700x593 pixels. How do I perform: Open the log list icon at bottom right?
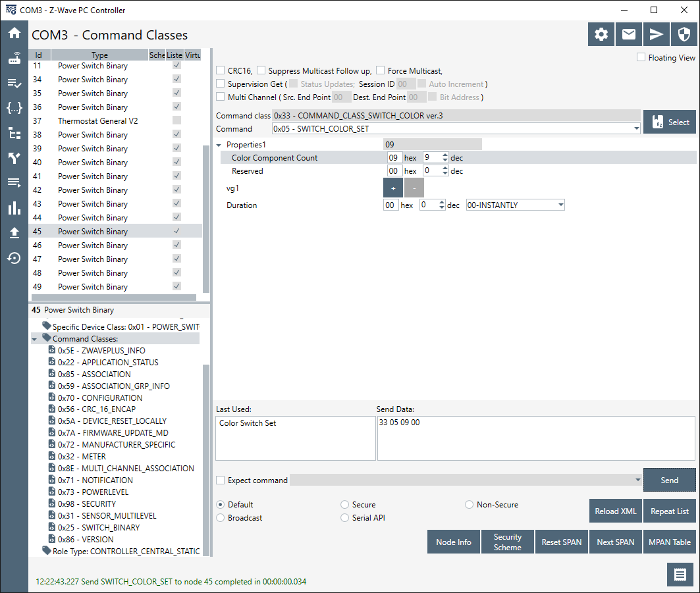coord(680,574)
